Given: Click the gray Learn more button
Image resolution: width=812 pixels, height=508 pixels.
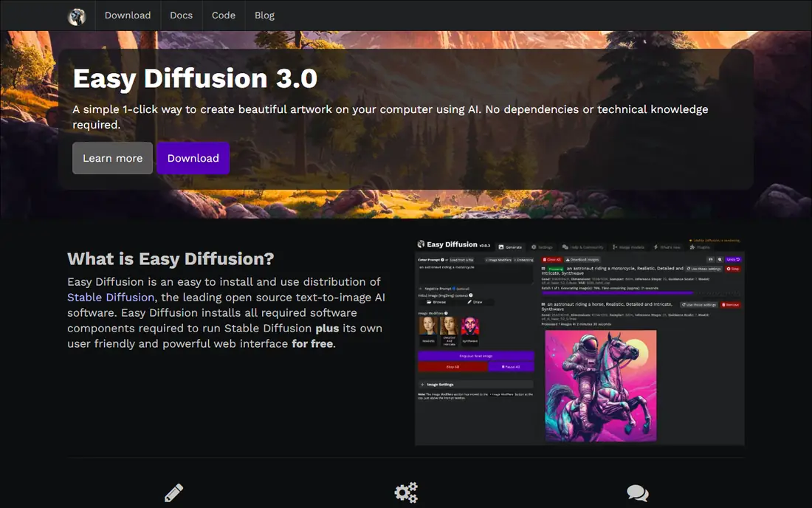Looking at the screenshot, I should click(112, 158).
